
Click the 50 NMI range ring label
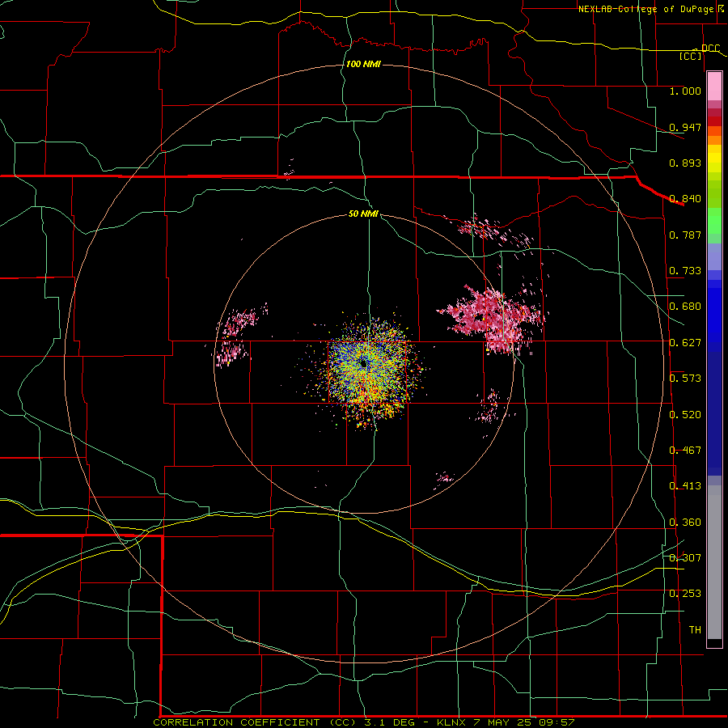pos(363,214)
